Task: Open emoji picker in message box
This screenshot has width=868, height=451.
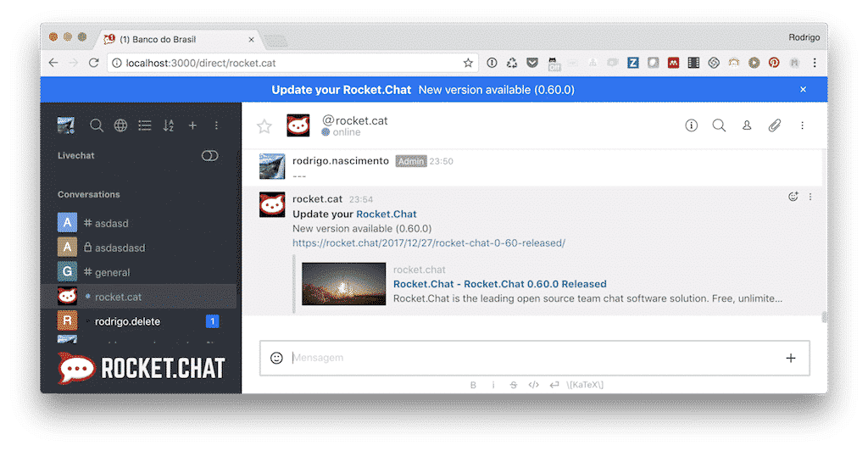Action: (277, 358)
